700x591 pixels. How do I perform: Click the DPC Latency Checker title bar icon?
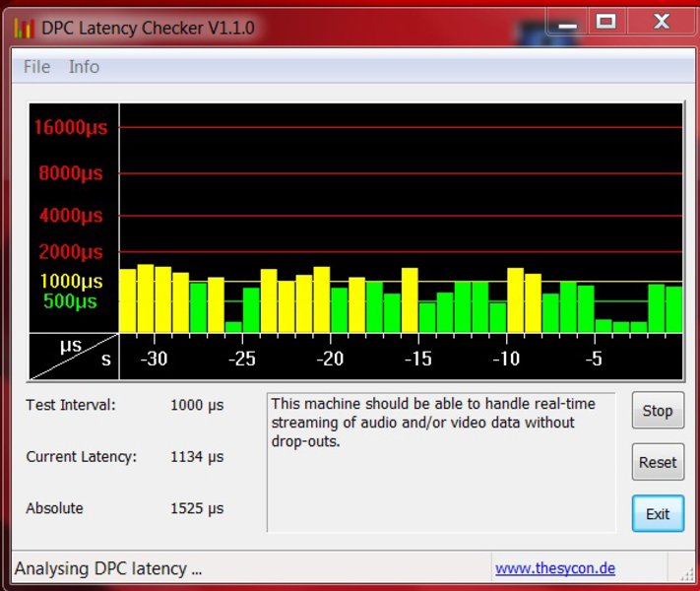point(24,28)
